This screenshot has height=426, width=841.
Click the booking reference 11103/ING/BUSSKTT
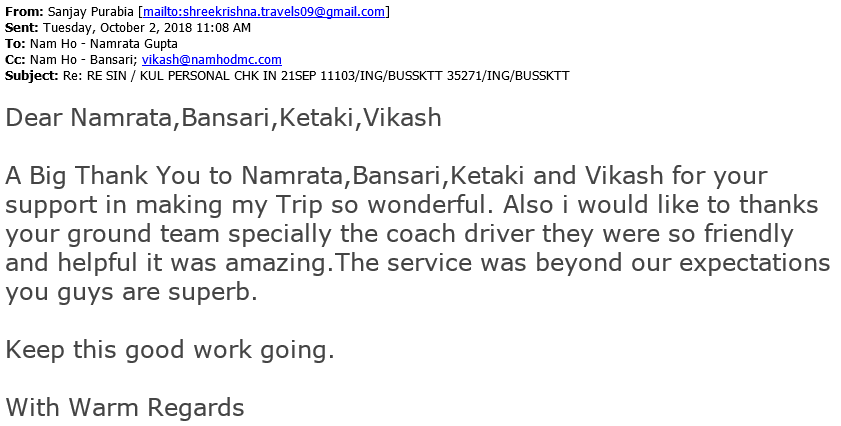click(x=381, y=76)
